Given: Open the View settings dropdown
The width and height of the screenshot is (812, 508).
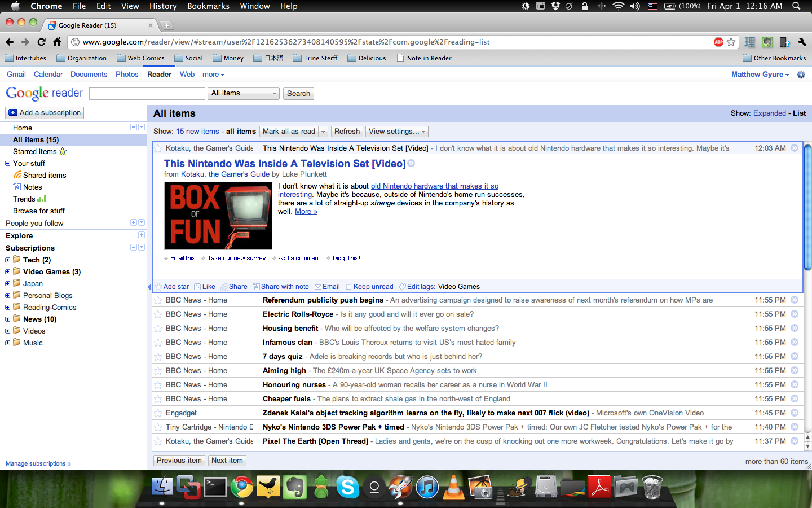Looking at the screenshot, I should point(396,132).
